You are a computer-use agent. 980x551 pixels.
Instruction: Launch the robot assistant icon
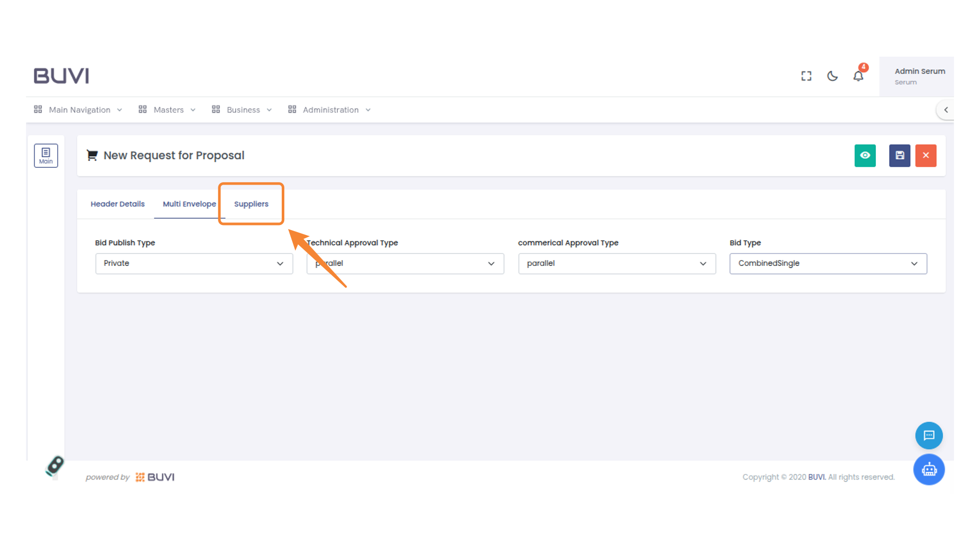[929, 469]
